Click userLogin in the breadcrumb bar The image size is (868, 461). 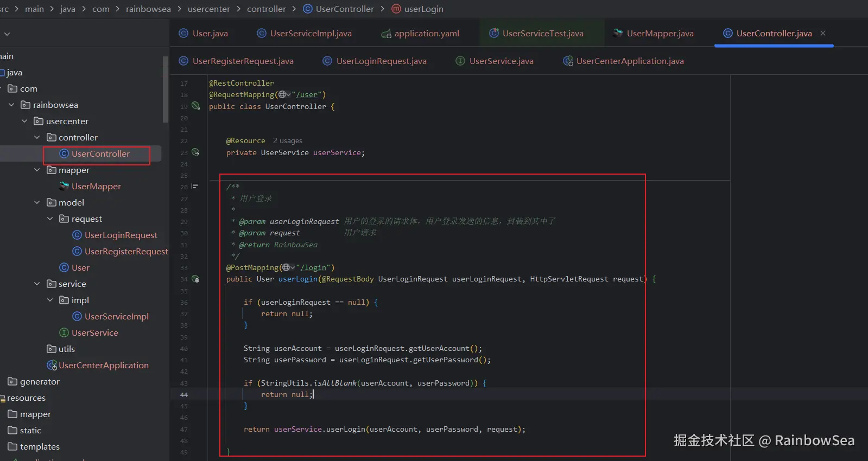(423, 9)
